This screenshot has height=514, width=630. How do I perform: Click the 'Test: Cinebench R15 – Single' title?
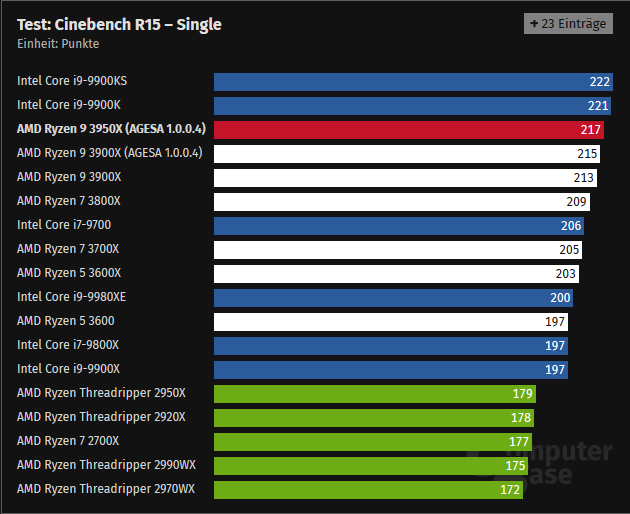click(x=119, y=25)
